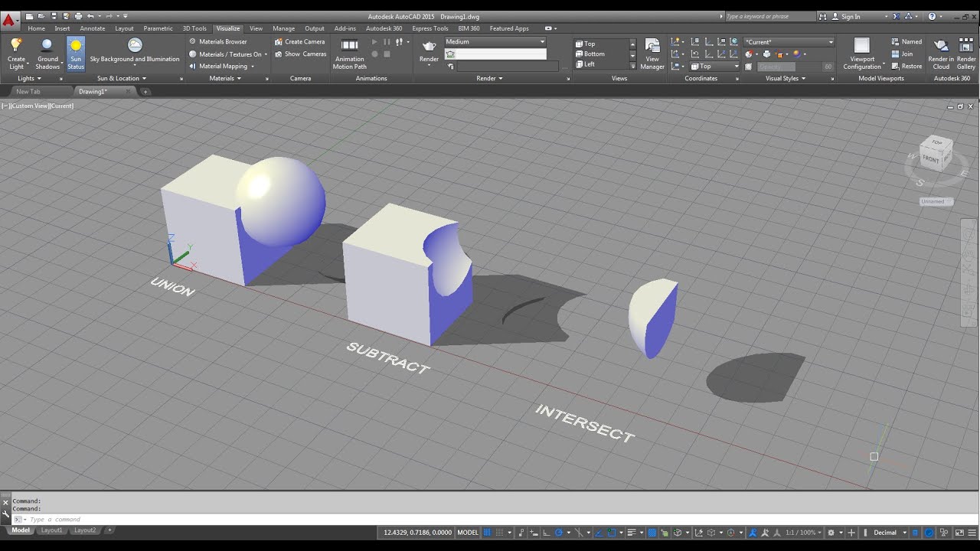
Task: Switch to Layout2 tab
Action: pos(85,530)
